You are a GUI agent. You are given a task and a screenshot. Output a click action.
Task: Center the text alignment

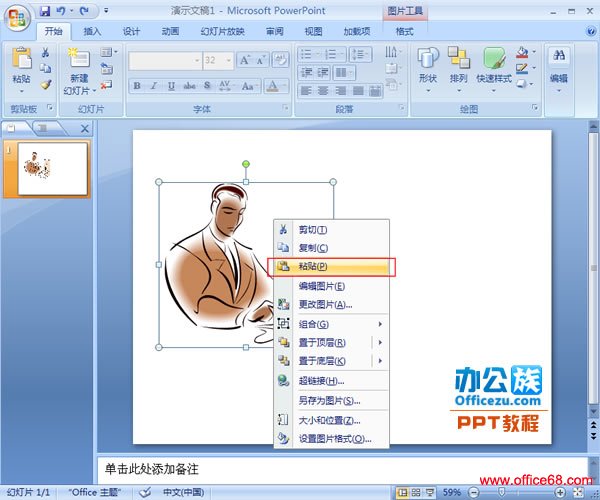click(x=323, y=91)
